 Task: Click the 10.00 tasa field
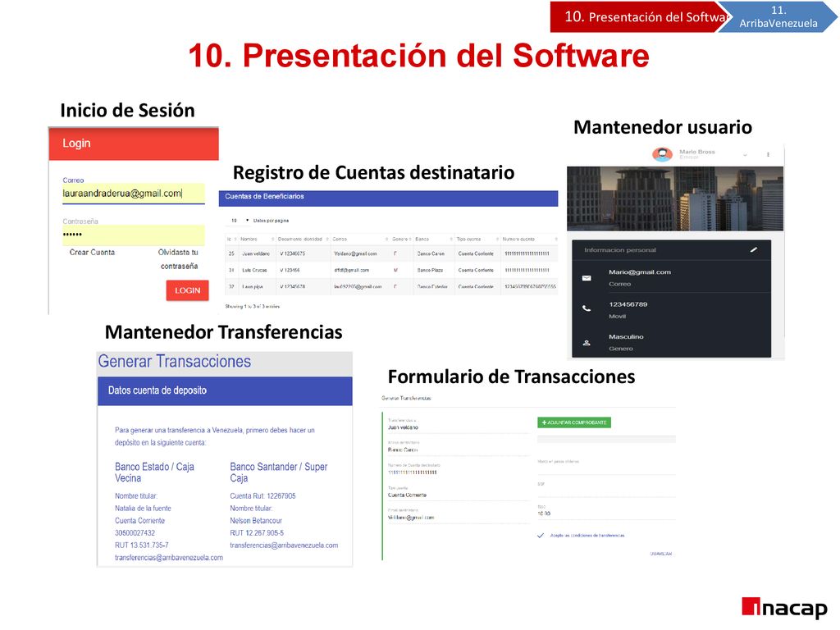click(x=606, y=510)
